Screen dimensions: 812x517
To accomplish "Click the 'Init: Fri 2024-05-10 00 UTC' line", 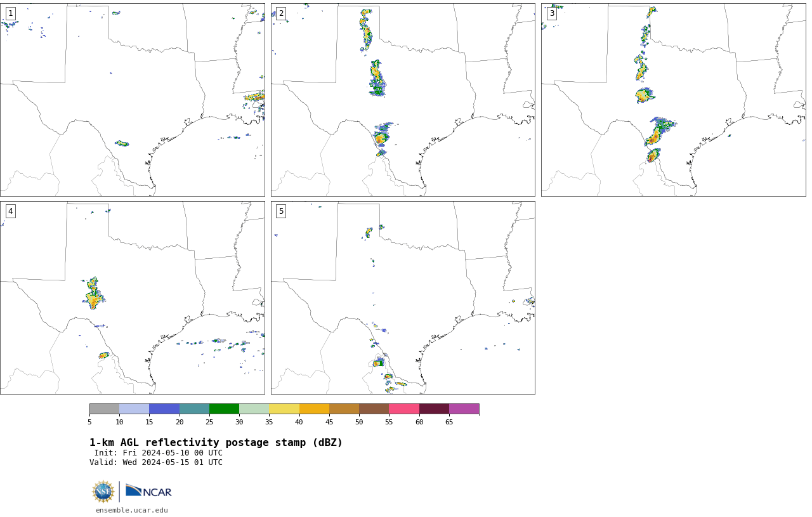I will tap(159, 453).
